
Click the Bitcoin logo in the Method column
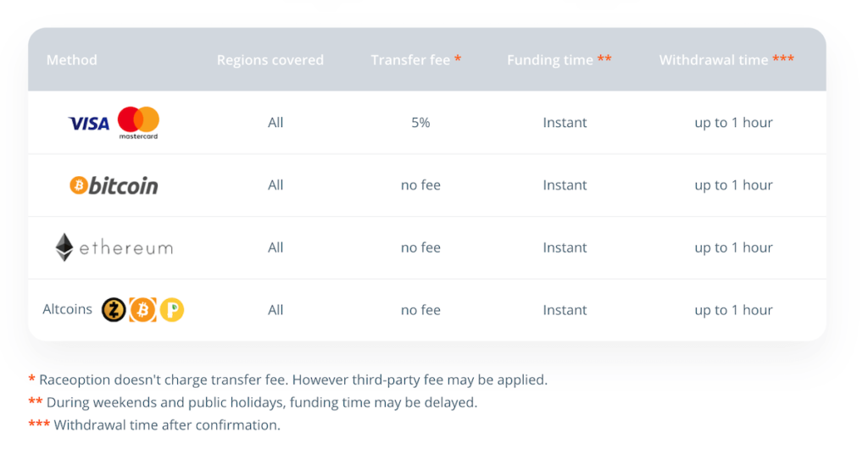click(114, 186)
